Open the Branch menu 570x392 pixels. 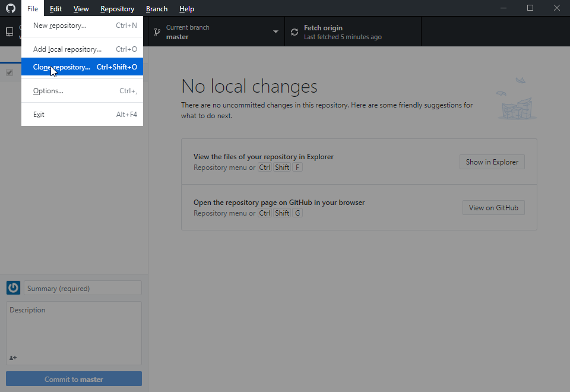[157, 8]
